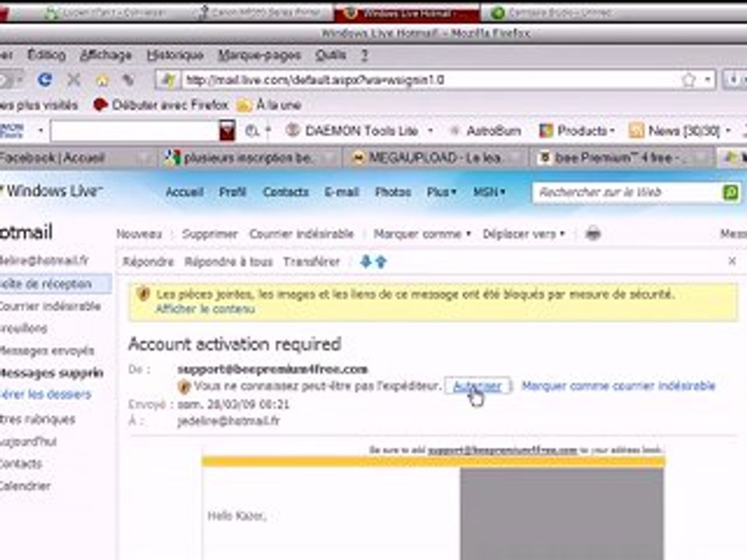Print the message with the printer icon

point(593,234)
